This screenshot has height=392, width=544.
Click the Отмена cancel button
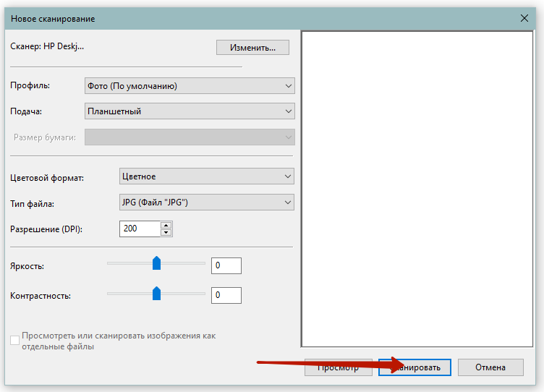pyautogui.click(x=490, y=367)
